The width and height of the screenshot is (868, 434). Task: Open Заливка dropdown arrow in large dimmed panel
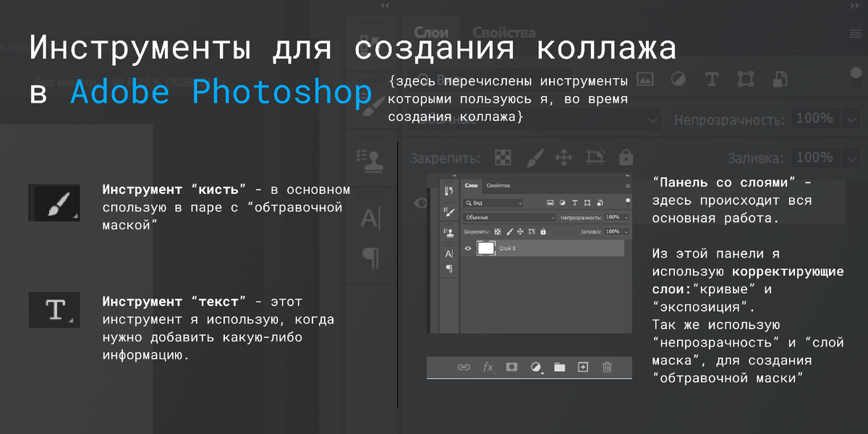click(852, 158)
